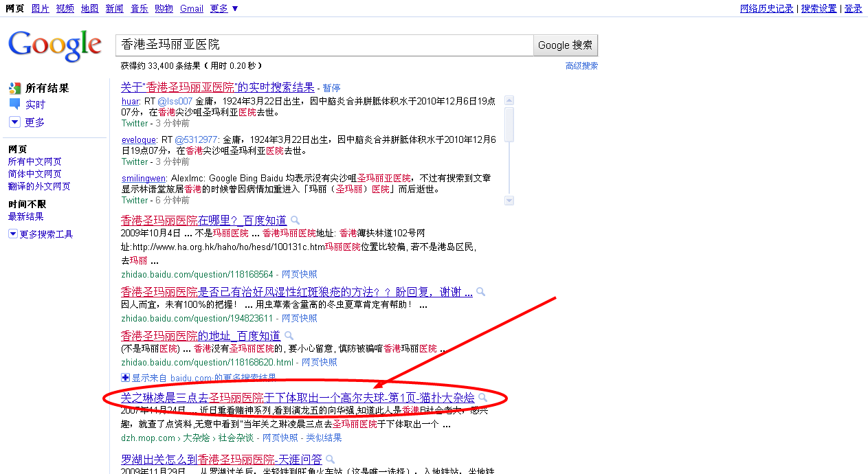
Task: Click preview magnifier beside 罗湖出关 天涯问答 result
Action: [x=331, y=459]
